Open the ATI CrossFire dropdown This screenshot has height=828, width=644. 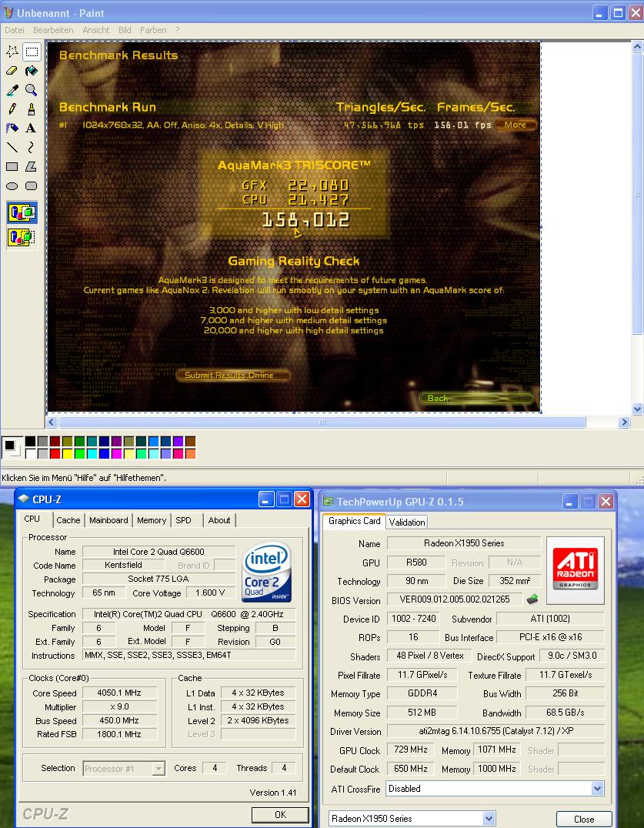(x=597, y=789)
